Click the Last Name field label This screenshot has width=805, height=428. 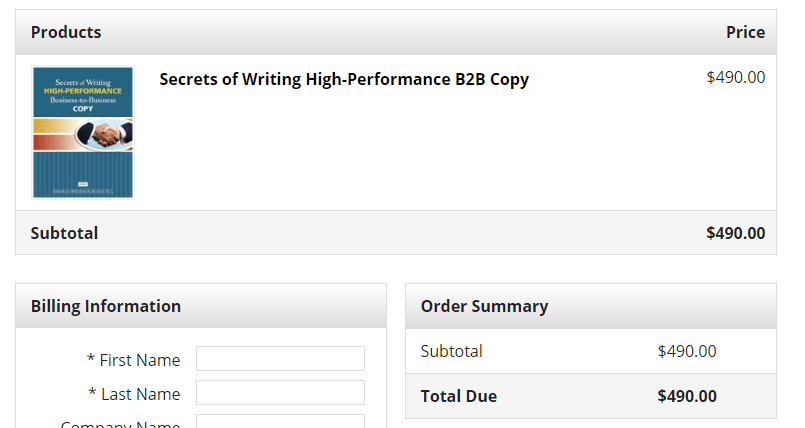[x=134, y=394]
